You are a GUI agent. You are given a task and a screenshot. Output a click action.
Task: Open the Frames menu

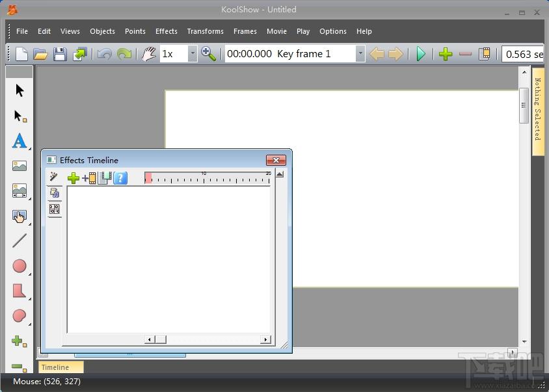point(245,31)
